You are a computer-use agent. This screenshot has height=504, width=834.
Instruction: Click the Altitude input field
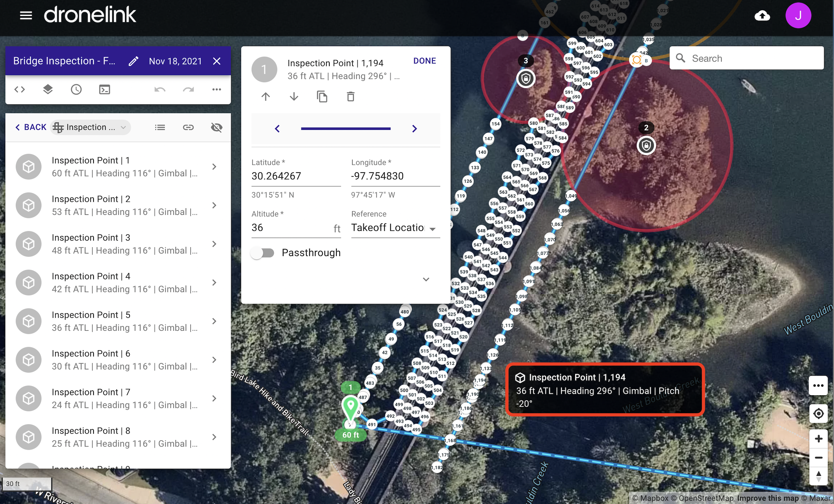coord(296,228)
